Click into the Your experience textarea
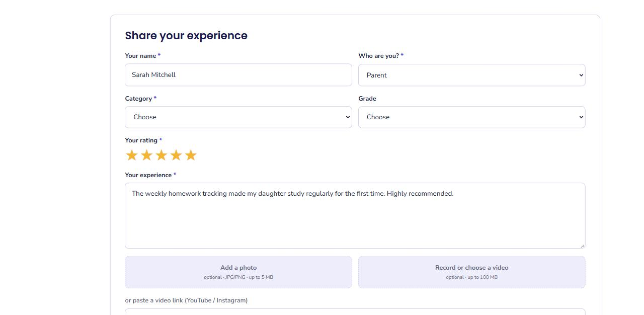The width and height of the screenshot is (644, 315). [x=355, y=215]
